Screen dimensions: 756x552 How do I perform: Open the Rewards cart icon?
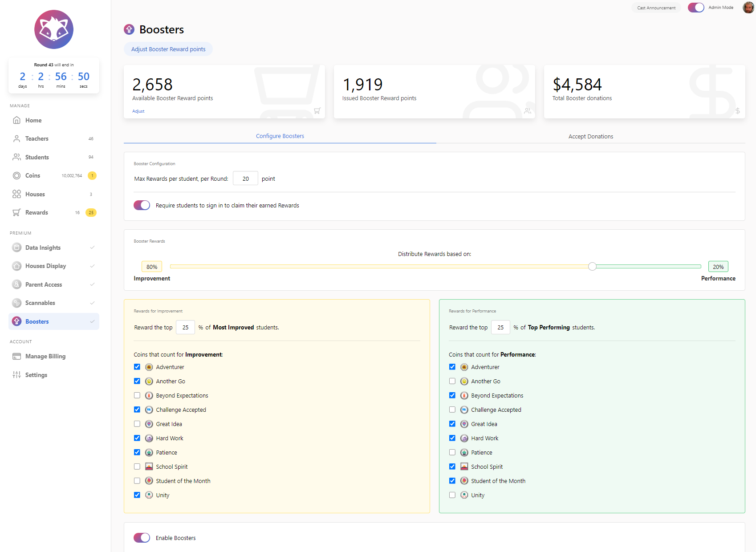17,213
